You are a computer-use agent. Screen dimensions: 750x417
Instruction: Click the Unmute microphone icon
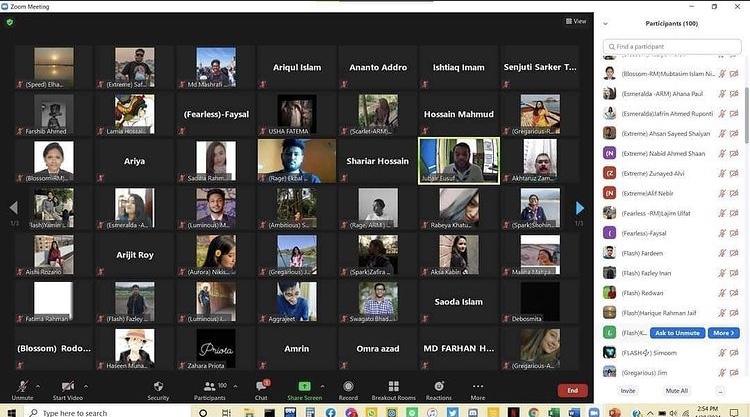(22, 386)
